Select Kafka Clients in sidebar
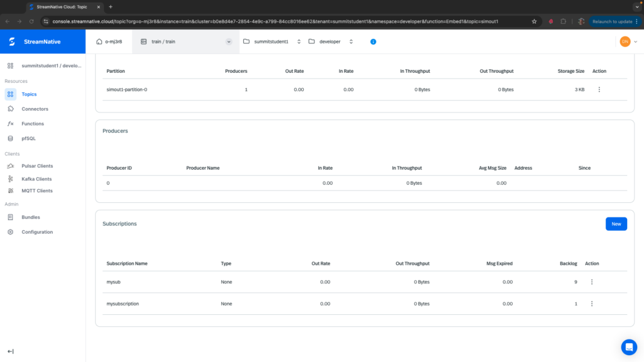 point(36,179)
